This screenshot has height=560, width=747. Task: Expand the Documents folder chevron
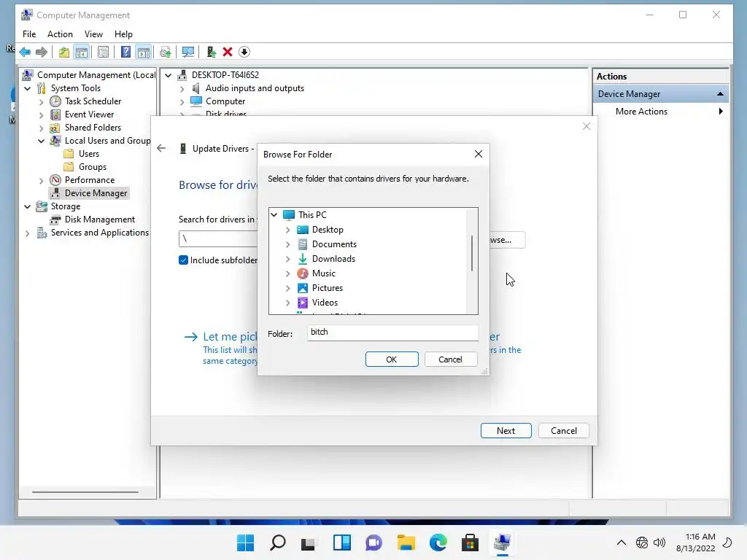coord(287,244)
